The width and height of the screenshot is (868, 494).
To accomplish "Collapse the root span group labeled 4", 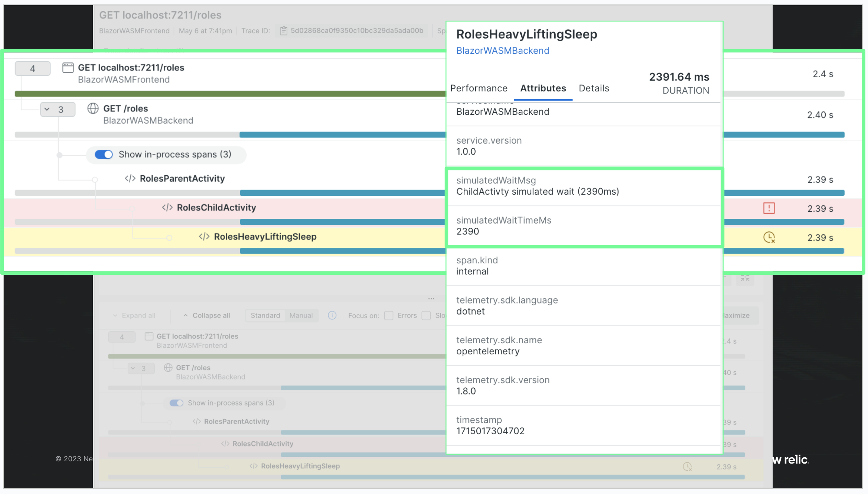I will 33,69.
